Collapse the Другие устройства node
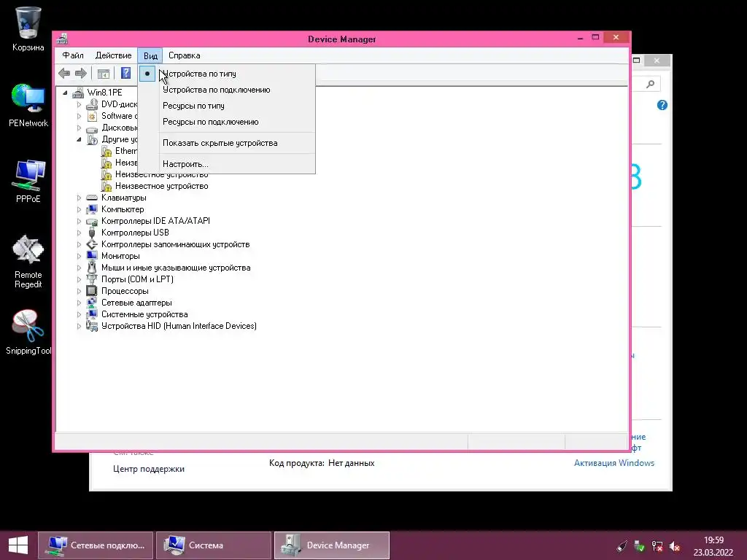Image resolution: width=747 pixels, height=560 pixels. [79, 139]
